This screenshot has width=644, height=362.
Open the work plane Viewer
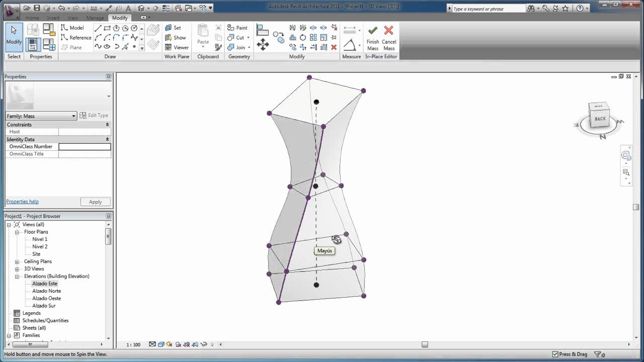[177, 47]
